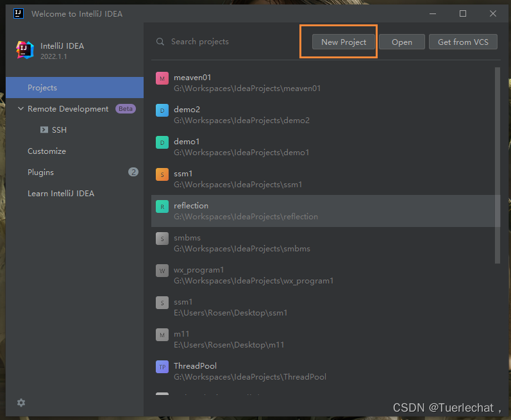Open the demo2 project
511x420 pixels.
click(x=325, y=115)
